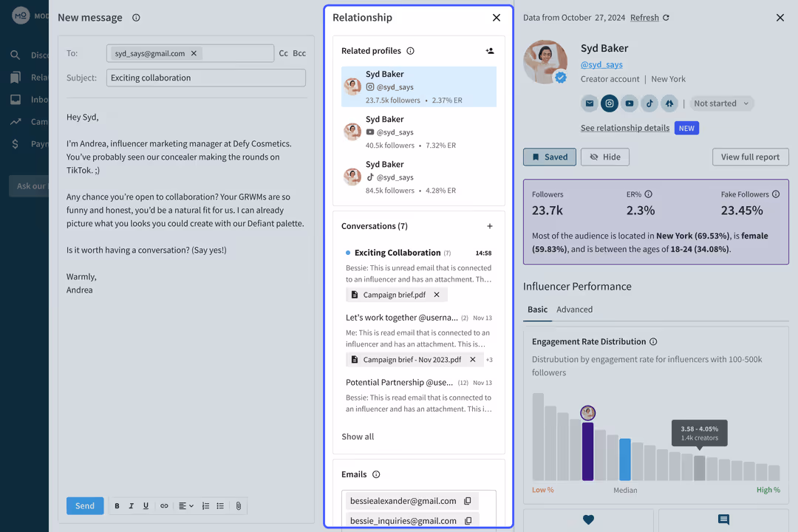The width and height of the screenshot is (798, 532).
Task: Select the fifth channel icon next to TikTok
Action: pyautogui.click(x=669, y=103)
